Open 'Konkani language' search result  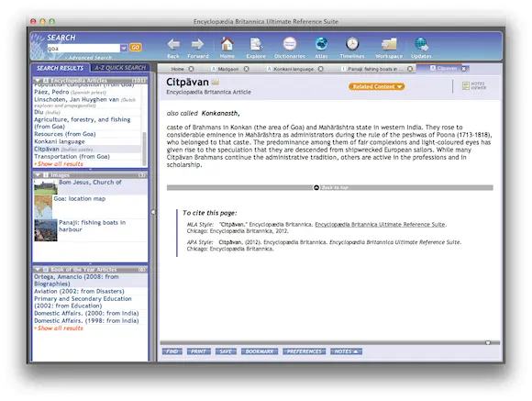(60, 141)
